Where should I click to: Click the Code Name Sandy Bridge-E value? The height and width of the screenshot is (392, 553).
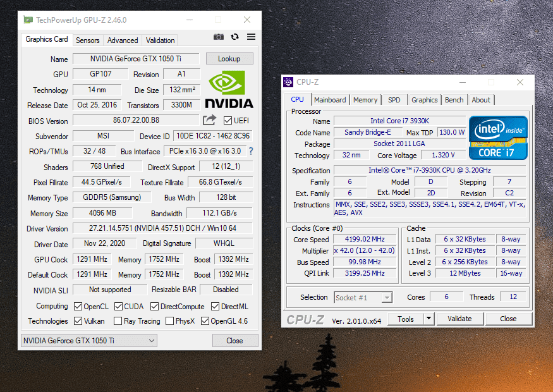(x=367, y=132)
